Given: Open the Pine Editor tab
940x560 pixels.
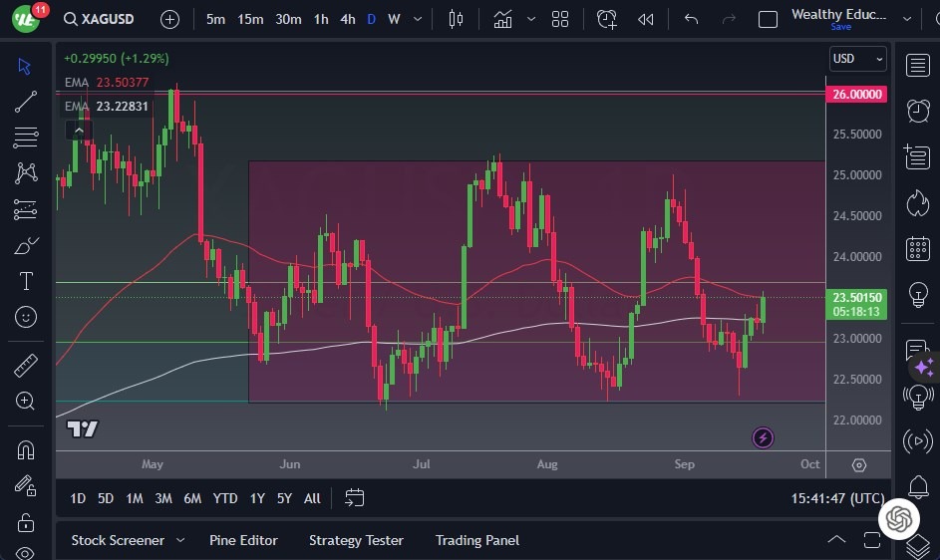Looking at the screenshot, I should (243, 540).
